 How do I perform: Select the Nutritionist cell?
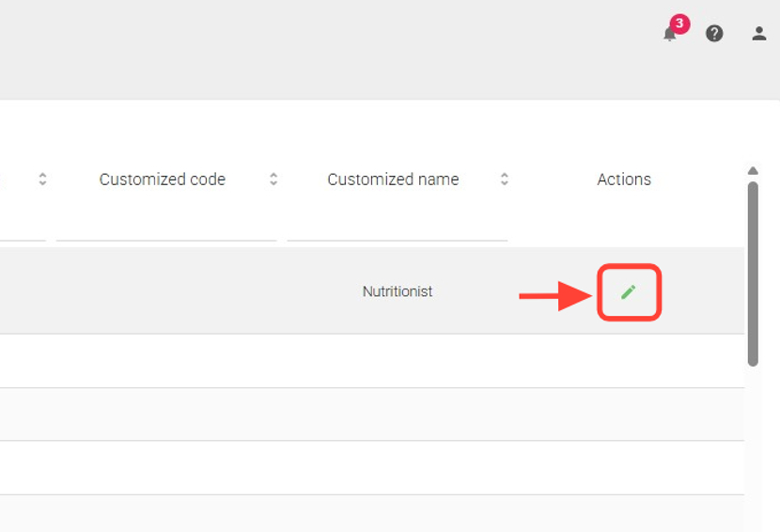point(398,292)
